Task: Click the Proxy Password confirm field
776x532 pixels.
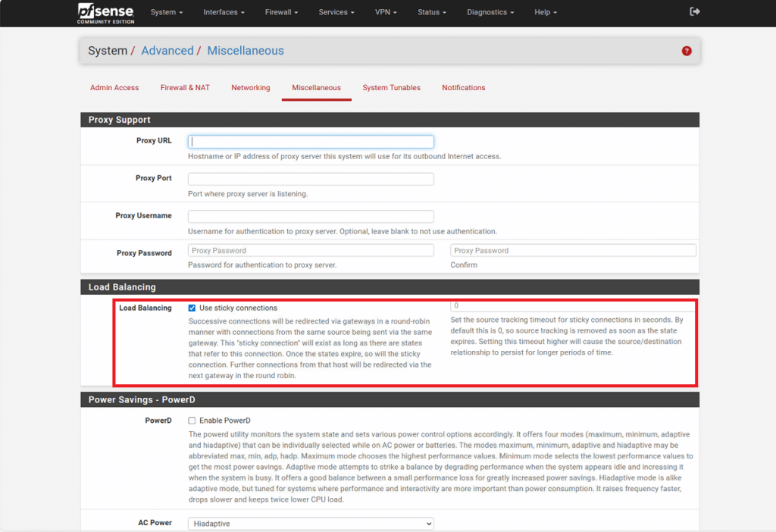Action: [x=573, y=251]
